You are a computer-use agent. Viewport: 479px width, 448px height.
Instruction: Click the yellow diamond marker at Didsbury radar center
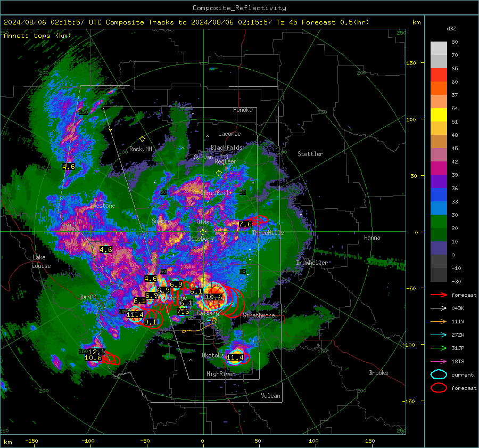(x=203, y=232)
